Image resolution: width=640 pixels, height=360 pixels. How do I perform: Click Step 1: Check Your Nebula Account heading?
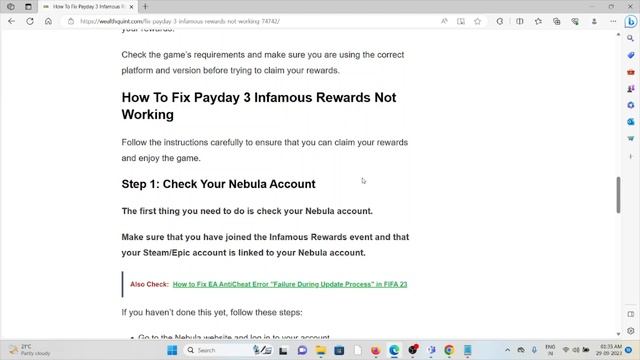coord(218,184)
